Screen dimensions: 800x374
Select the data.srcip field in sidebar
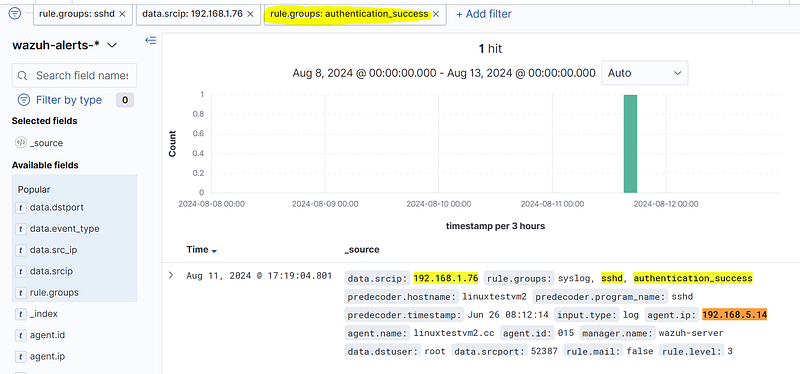pyautogui.click(x=51, y=271)
